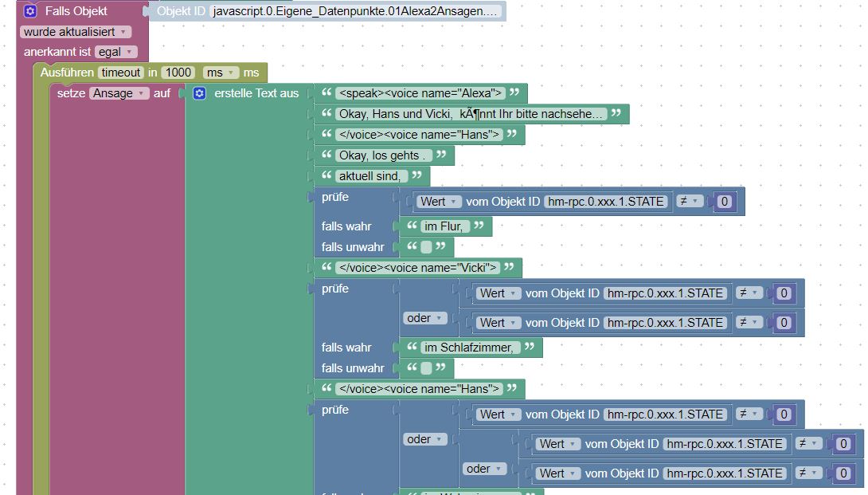Open the 'wurde aktualisiert' dropdown

tap(76, 32)
